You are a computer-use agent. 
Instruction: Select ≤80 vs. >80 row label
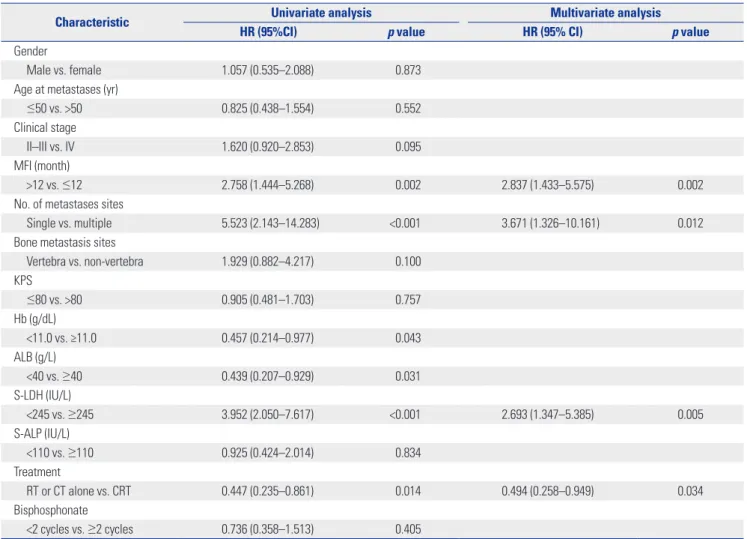(54, 300)
